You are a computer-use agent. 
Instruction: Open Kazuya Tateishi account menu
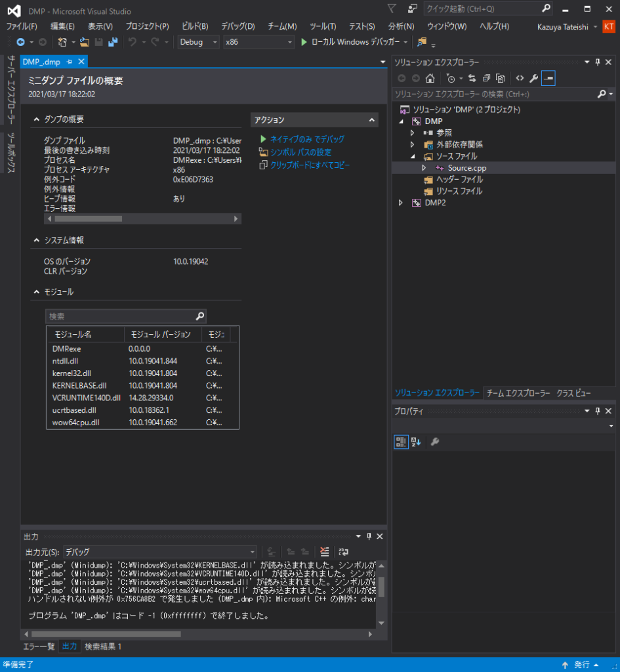[x=567, y=27]
